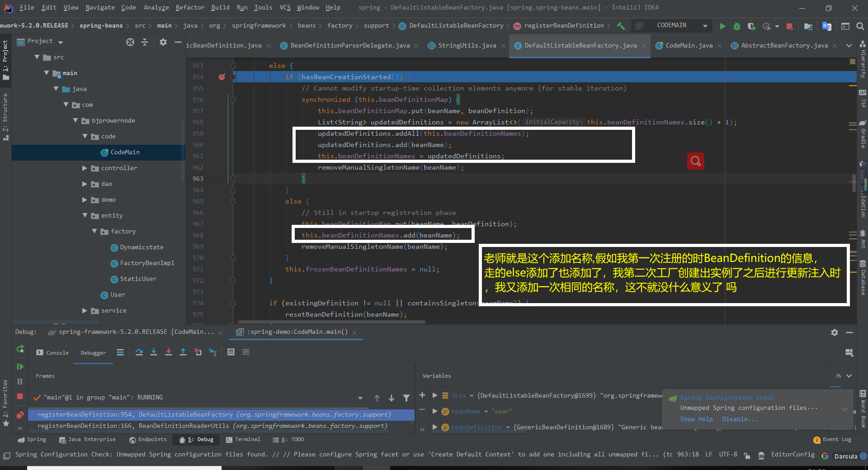Select the registerBeanDefinition:166 stack frame
The image size is (868, 470).
(x=221, y=426)
